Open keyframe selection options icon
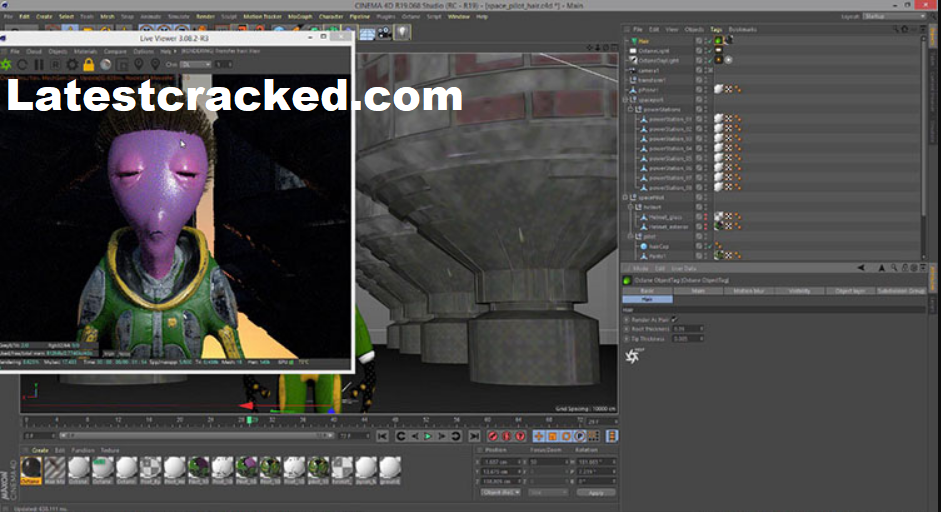Image resolution: width=941 pixels, height=512 pixels. 520,436
